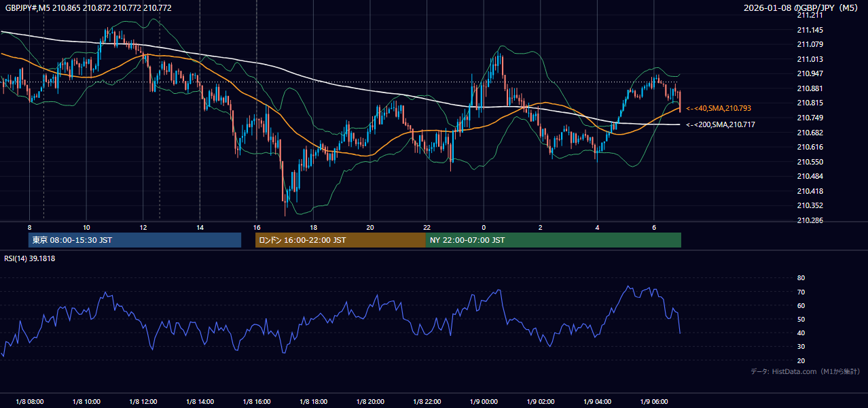This screenshot has height=408, width=868.
Task: Click the 1/9 02:00 bottom time label
Action: 541,402
